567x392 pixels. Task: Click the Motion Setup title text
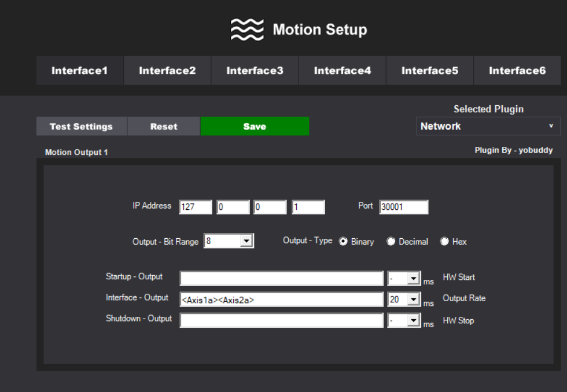[320, 29]
